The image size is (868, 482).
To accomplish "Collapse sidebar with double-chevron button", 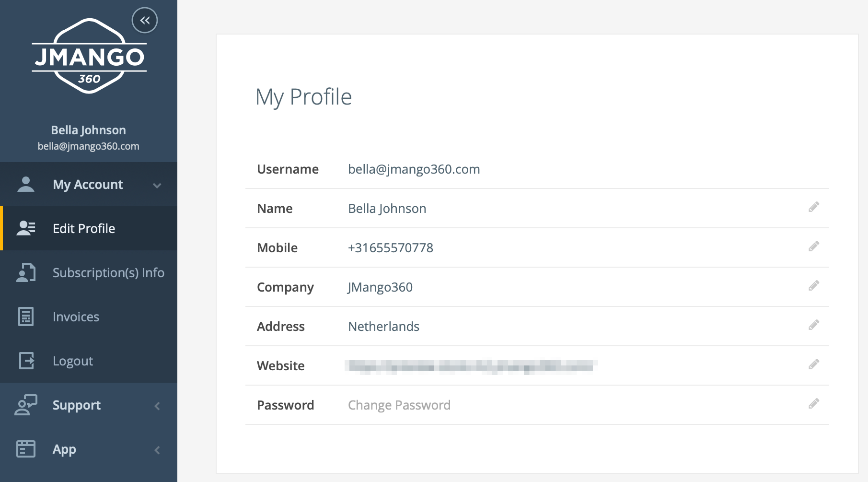I will click(x=145, y=20).
